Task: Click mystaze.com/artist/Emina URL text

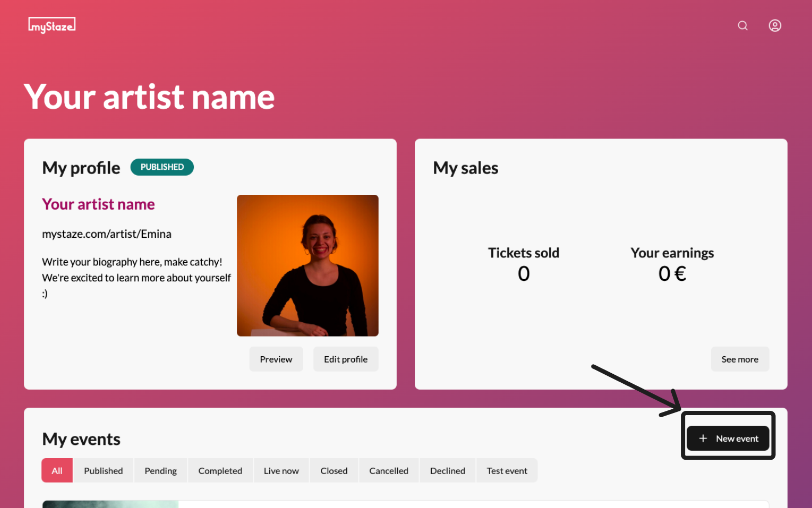Action: click(x=107, y=234)
